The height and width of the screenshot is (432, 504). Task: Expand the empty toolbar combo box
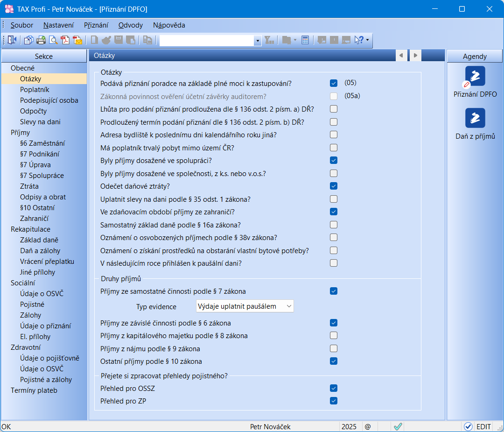258,41
